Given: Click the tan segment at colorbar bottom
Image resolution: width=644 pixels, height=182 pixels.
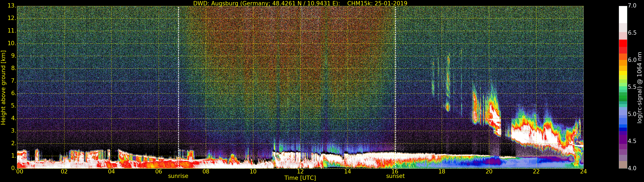Looking at the screenshot, I should click(623, 164).
